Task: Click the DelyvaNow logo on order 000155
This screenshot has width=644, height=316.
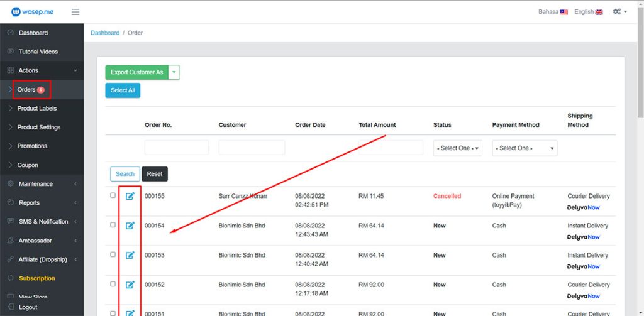Action: [583, 208]
